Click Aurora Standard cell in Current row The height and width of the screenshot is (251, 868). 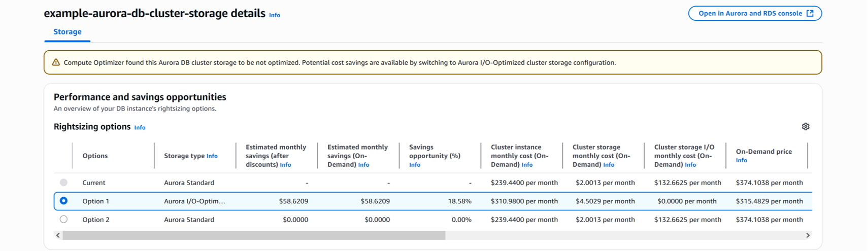[189, 183]
